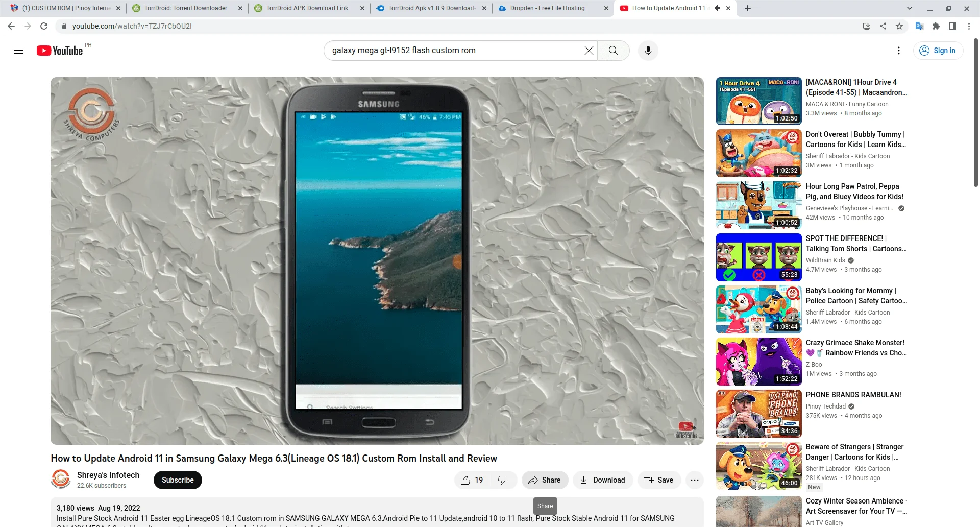Reload the page in browser
The height and width of the screenshot is (527, 980).
coord(44,26)
